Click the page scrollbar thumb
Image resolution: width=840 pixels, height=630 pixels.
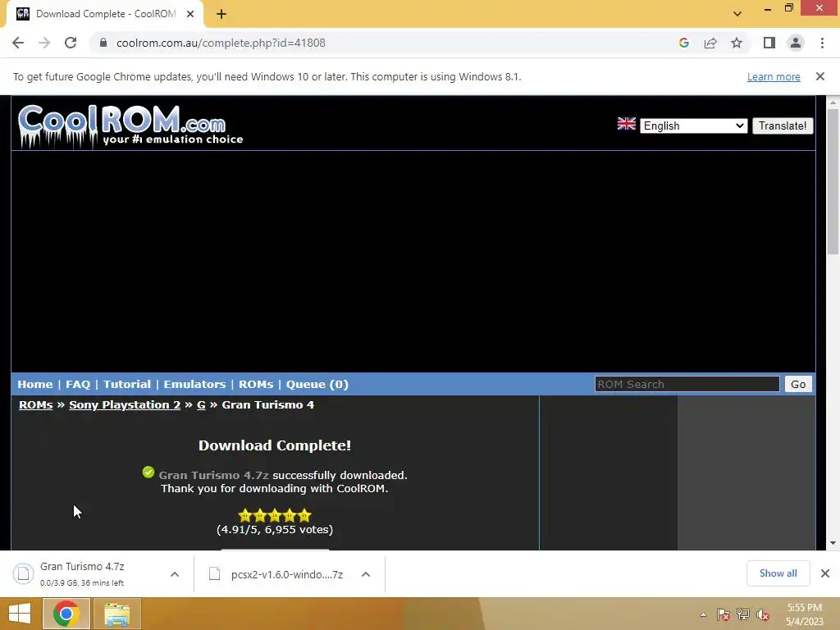tap(833, 182)
